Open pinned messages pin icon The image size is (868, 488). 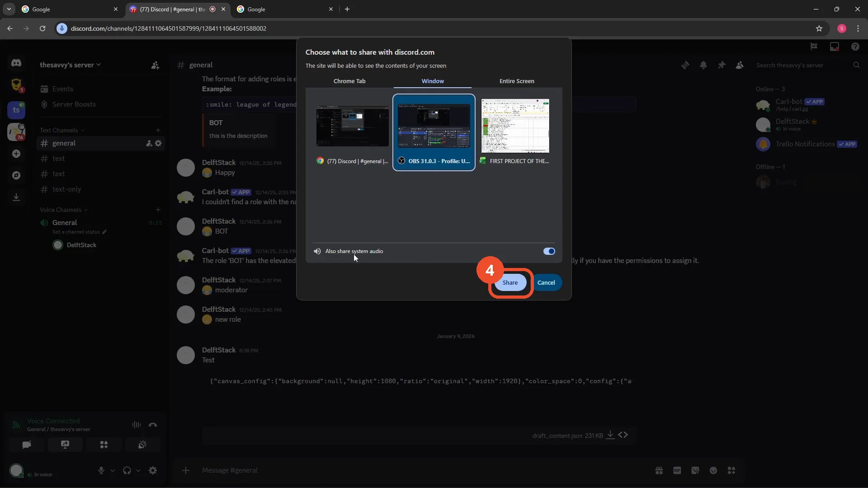722,65
